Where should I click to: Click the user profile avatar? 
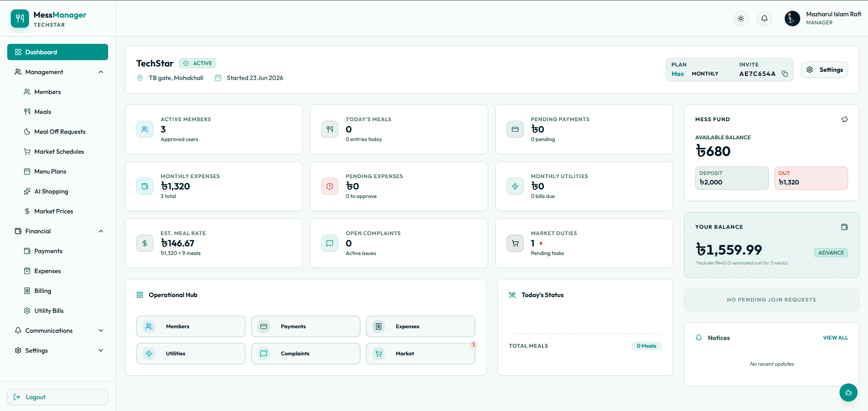click(x=792, y=19)
